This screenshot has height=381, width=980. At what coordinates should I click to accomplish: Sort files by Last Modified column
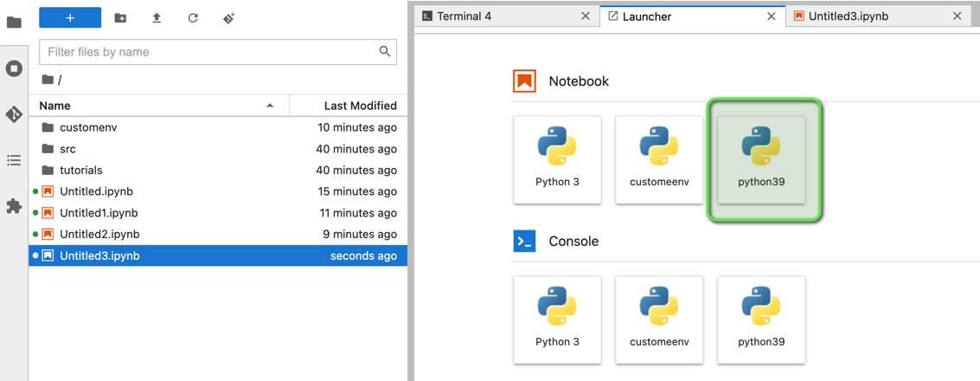[348, 106]
